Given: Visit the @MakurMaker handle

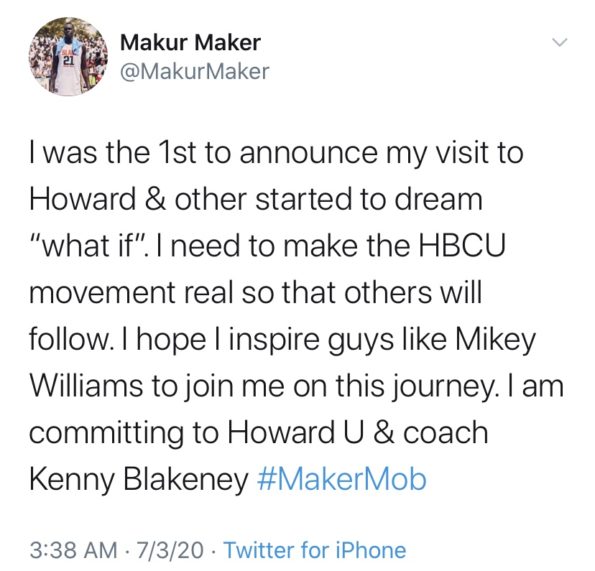Looking at the screenshot, I should coord(195,72).
